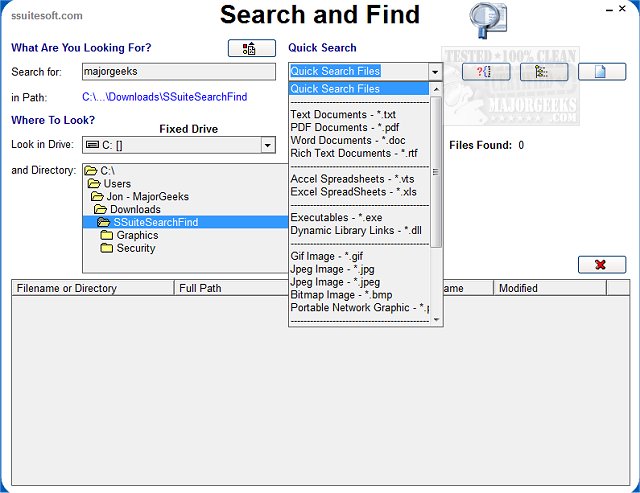Click the dropdown list scroll down arrow
This screenshot has width=640, height=493.
[436, 319]
